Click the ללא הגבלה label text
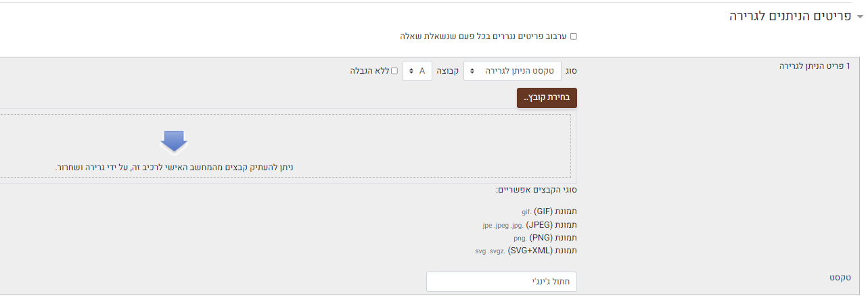 coord(369,71)
